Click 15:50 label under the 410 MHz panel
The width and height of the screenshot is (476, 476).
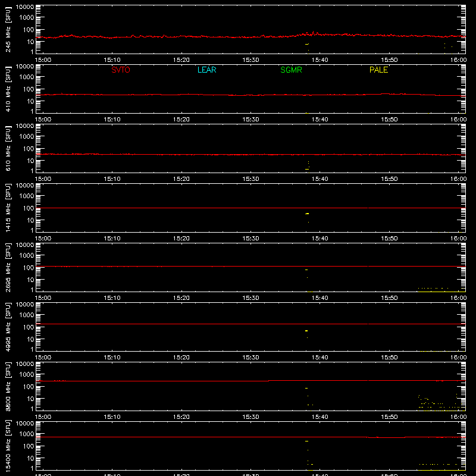(389, 120)
